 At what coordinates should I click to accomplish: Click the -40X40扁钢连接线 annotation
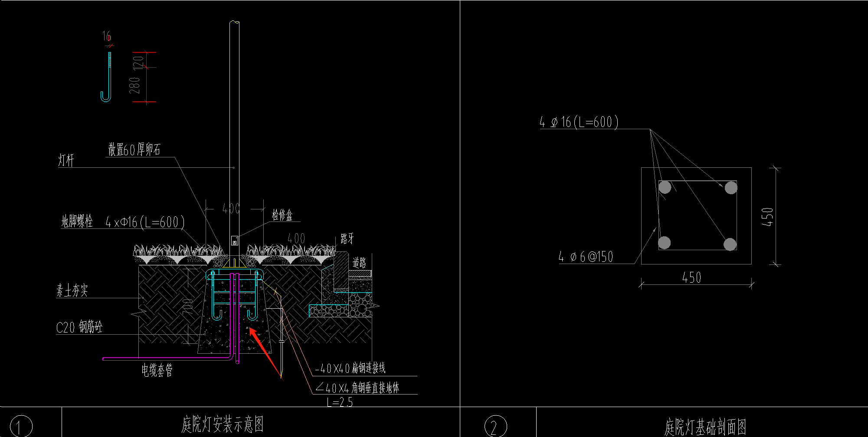coord(350,369)
